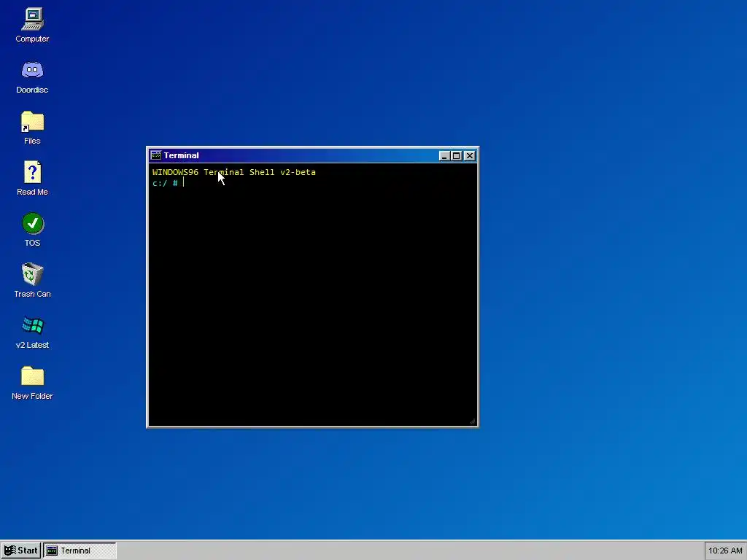
Task: Open the Start menu
Action: pyautogui.click(x=20, y=551)
